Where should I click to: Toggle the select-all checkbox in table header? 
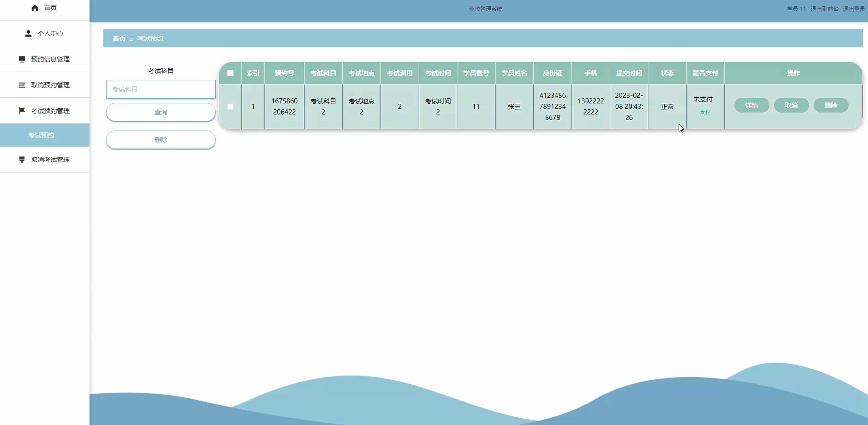[230, 73]
